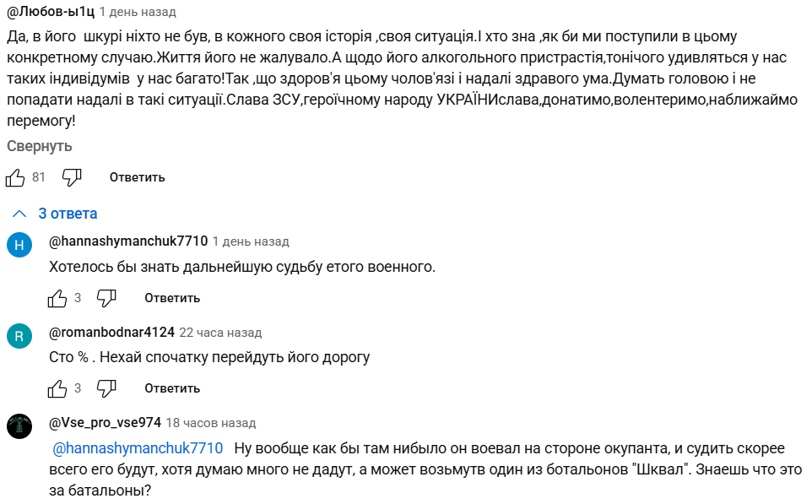This screenshot has height=504, width=812.
Task: Open @hannashymanchuk7710 author name link
Action: click(128, 241)
